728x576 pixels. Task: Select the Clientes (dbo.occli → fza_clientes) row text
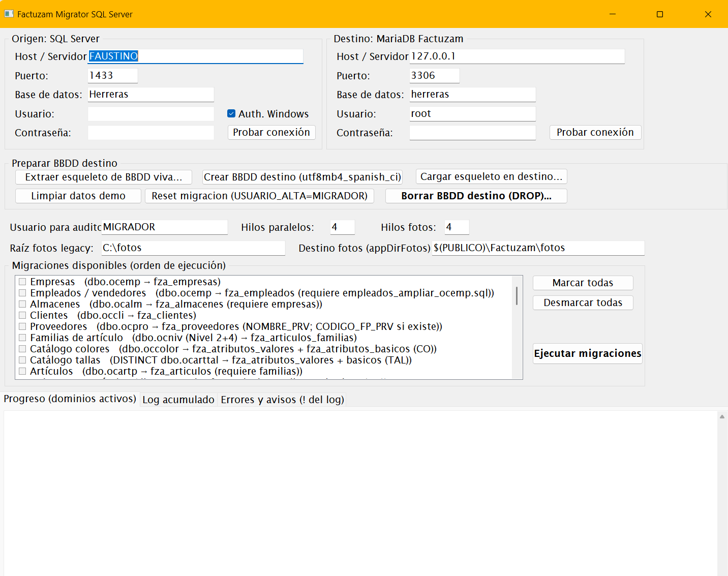[x=113, y=315]
